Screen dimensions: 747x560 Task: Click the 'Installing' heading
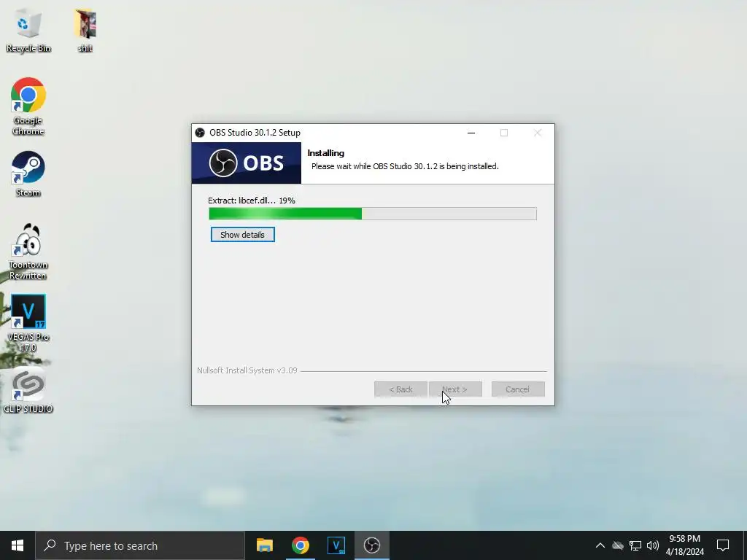click(x=326, y=153)
